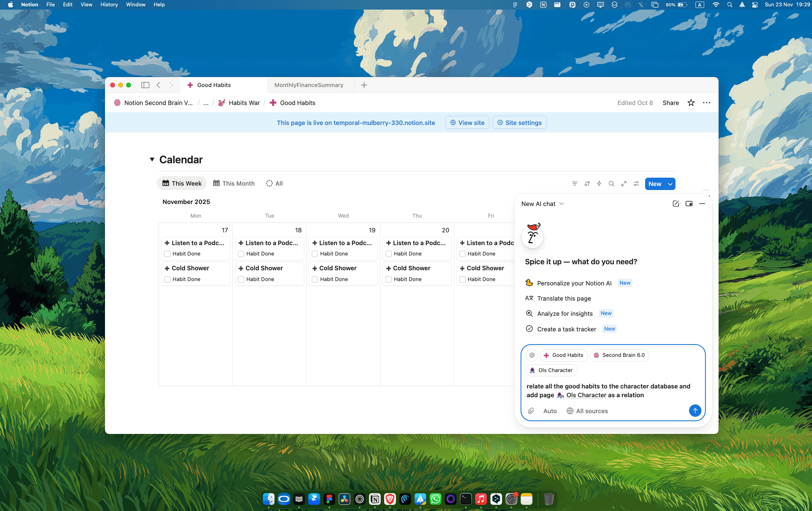
Task: Favorite page with the star icon
Action: coord(691,103)
